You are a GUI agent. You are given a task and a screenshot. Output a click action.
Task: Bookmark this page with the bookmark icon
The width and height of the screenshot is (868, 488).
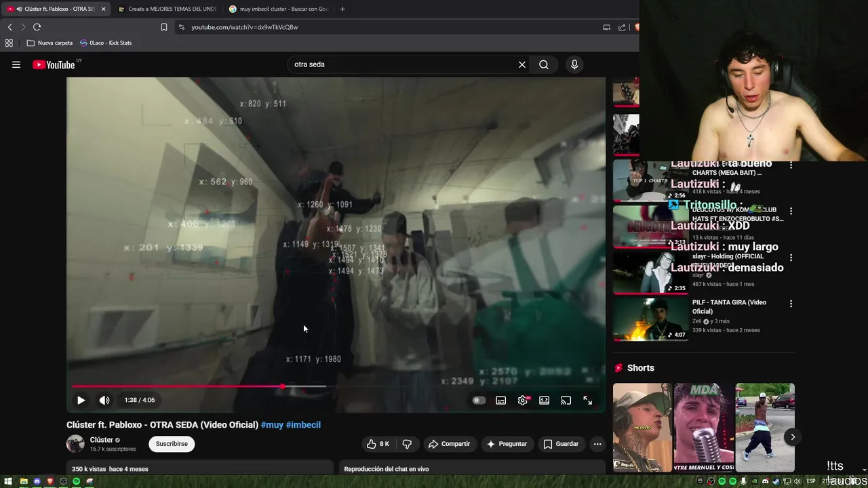(164, 27)
